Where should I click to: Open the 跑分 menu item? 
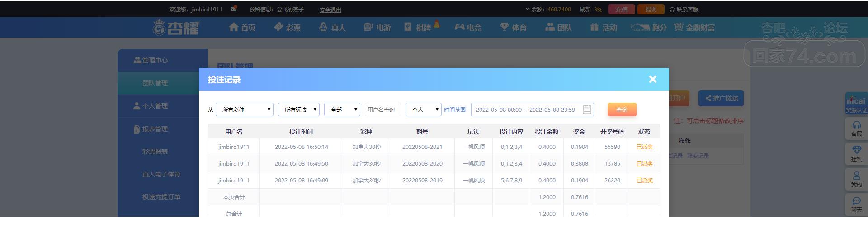point(649,28)
